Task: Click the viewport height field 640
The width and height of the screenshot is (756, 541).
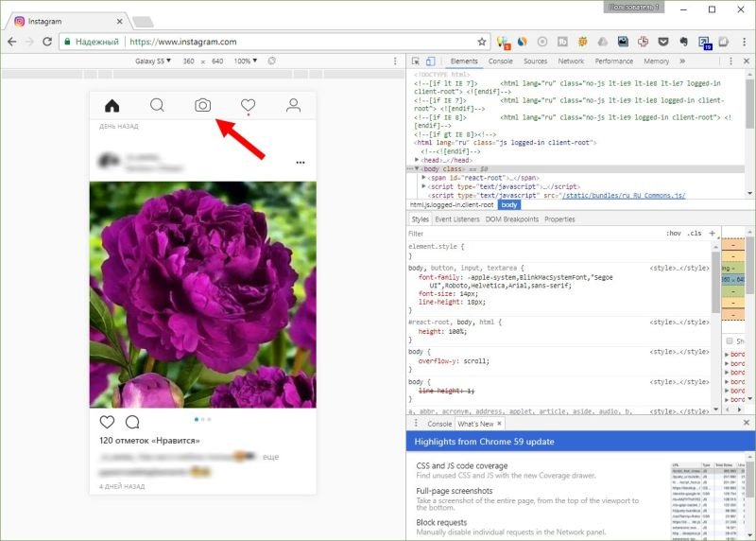Action: 217,61
